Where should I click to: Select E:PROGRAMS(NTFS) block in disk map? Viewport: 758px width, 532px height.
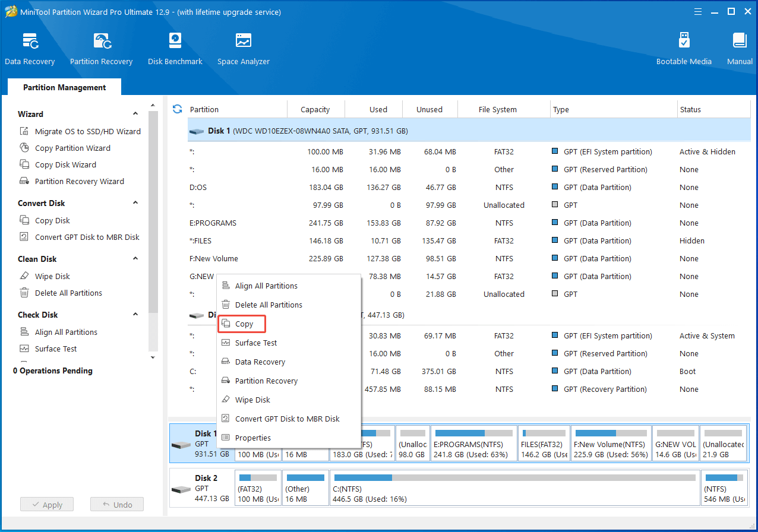pos(473,443)
